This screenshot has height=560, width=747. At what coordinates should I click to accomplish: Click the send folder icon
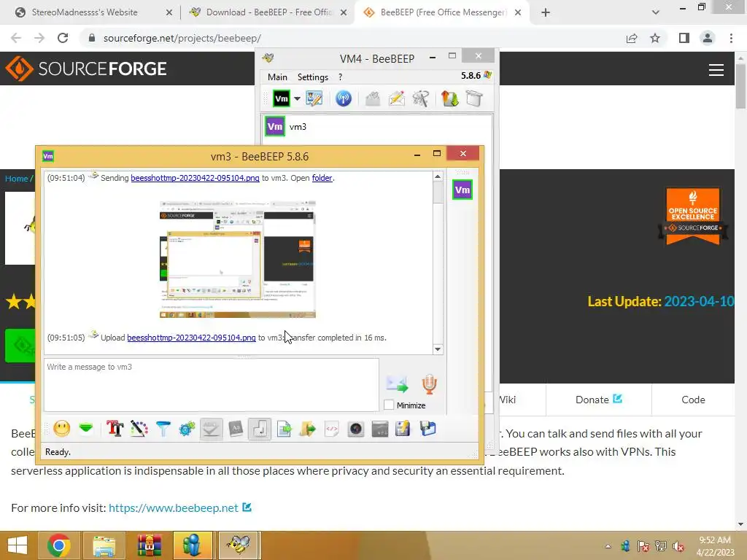(308, 429)
